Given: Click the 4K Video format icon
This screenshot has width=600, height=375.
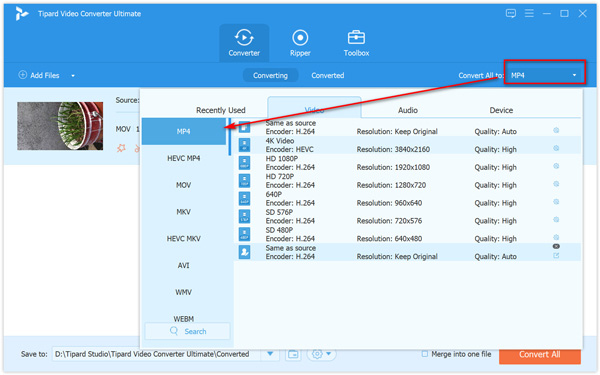Looking at the screenshot, I should (245, 145).
